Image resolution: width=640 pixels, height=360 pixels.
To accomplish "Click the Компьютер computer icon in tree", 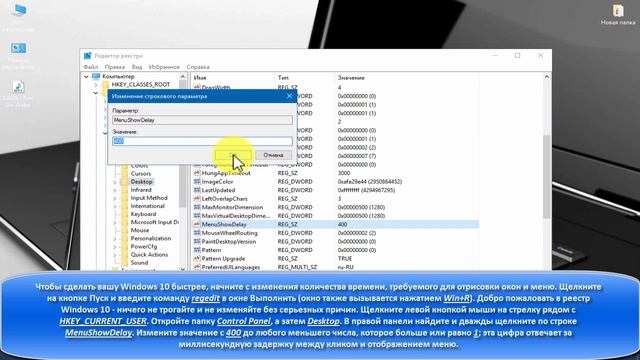I will tap(96, 76).
